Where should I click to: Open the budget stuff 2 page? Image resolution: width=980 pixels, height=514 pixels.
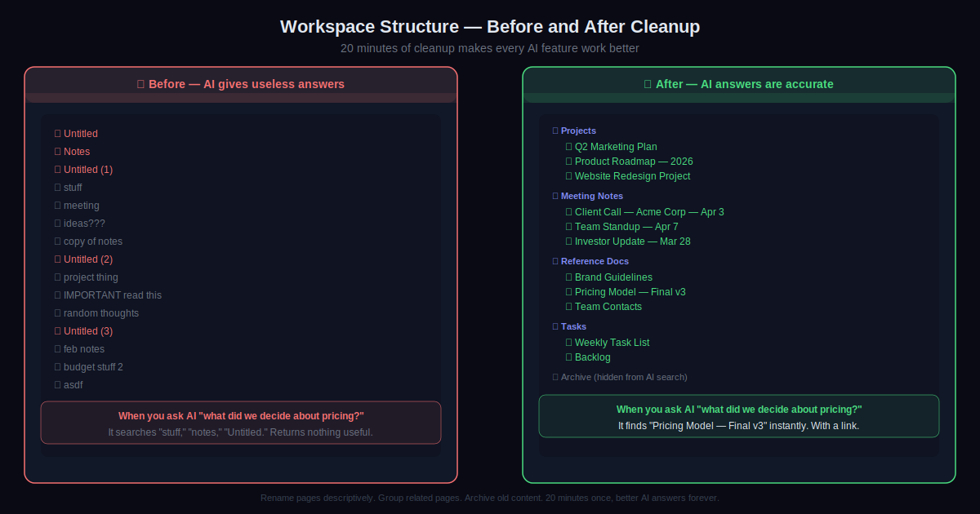point(93,367)
